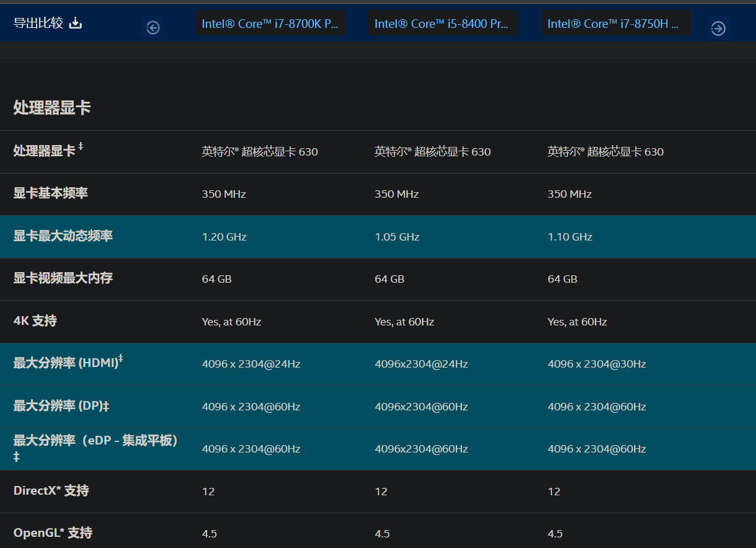Select the i7-8700K name to change comparison
The height and width of the screenshot is (548, 756).
pyautogui.click(x=271, y=23)
